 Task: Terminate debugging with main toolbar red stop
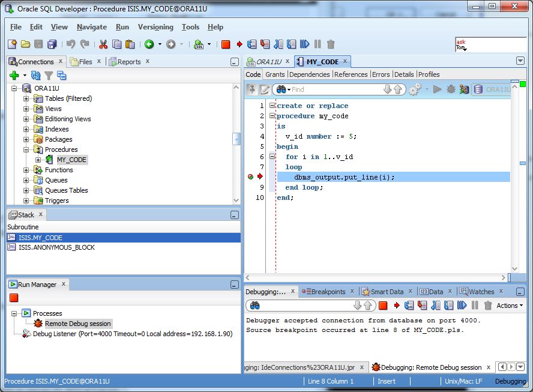point(226,44)
